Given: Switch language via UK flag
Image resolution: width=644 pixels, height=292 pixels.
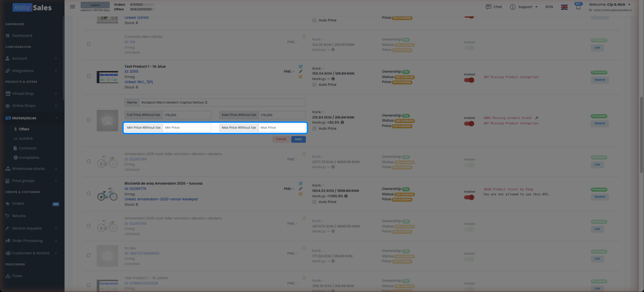Looking at the screenshot, I should pos(564,7).
